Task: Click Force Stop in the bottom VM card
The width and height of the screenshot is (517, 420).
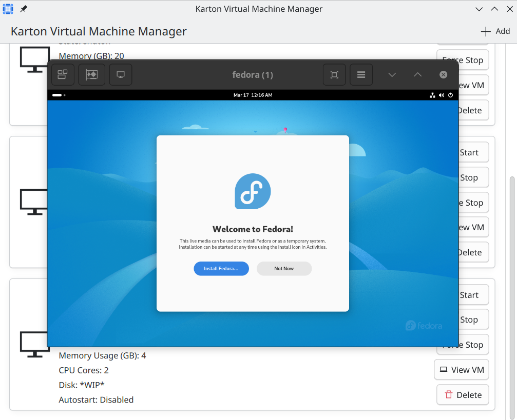Action: tap(463, 345)
